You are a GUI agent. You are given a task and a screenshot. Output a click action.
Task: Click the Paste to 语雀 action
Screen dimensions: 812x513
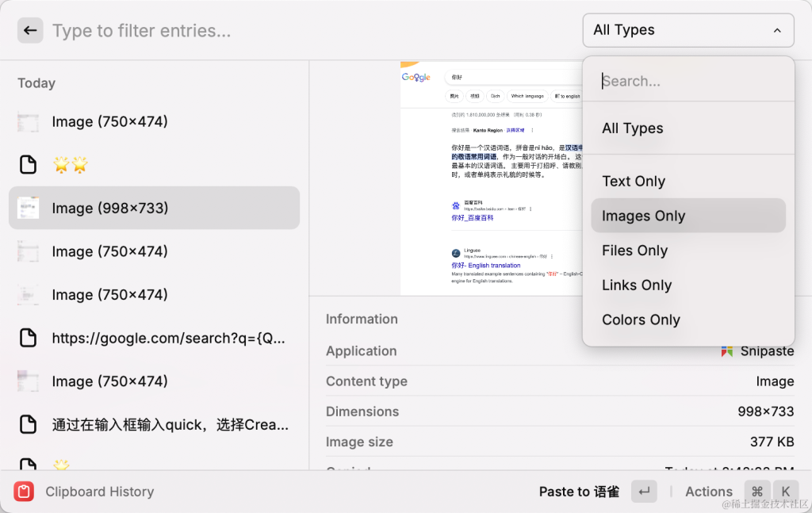click(x=579, y=492)
